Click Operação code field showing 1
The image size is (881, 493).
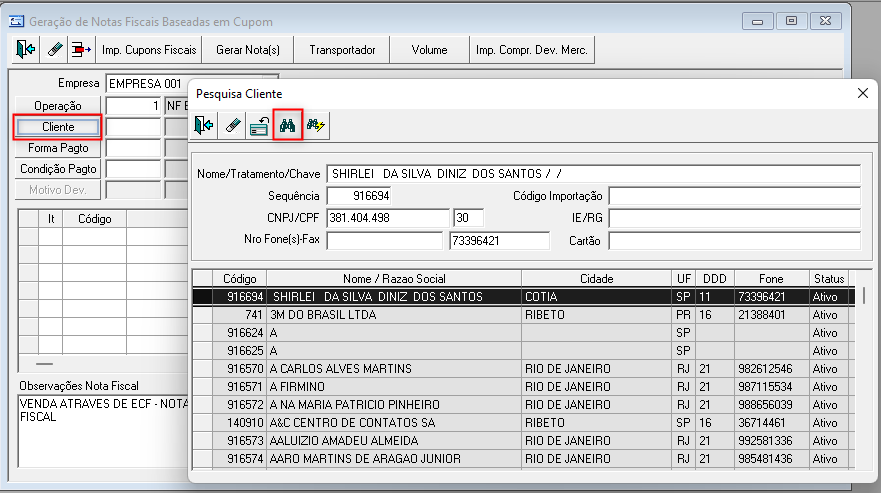click(x=133, y=106)
